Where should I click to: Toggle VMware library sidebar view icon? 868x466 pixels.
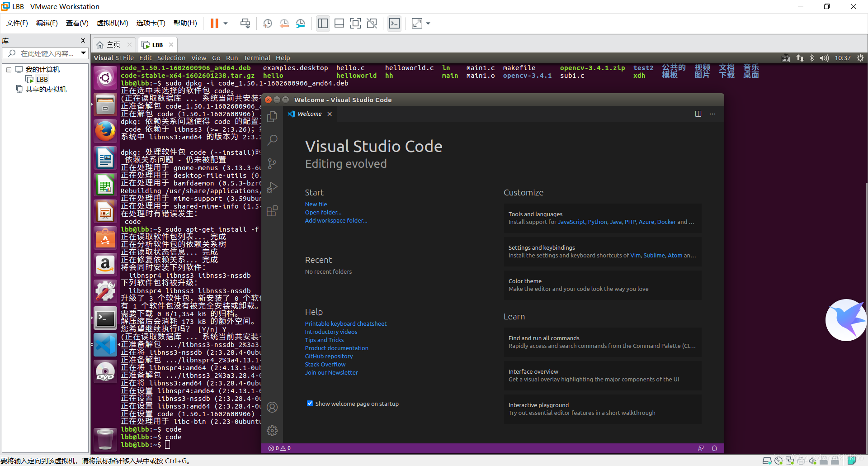tap(323, 23)
